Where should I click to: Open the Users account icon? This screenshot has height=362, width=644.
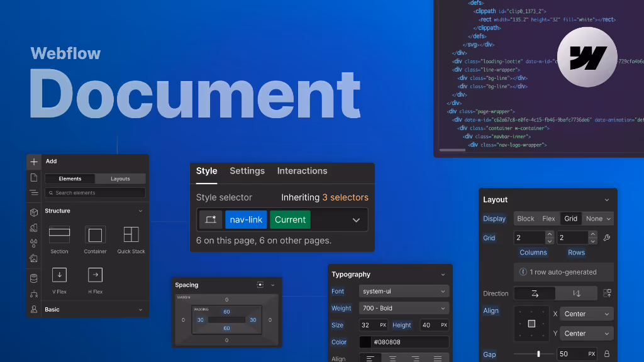[x=34, y=309]
